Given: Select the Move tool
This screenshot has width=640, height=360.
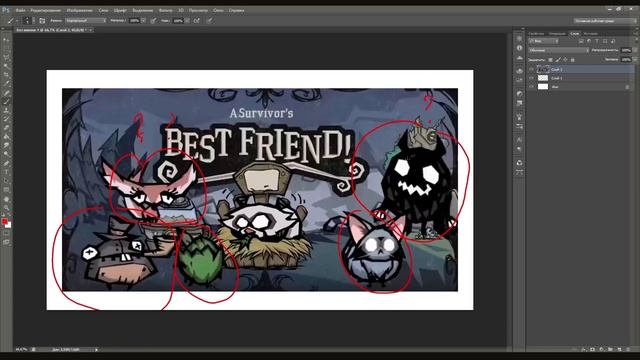Looking at the screenshot, I should [x=6, y=40].
